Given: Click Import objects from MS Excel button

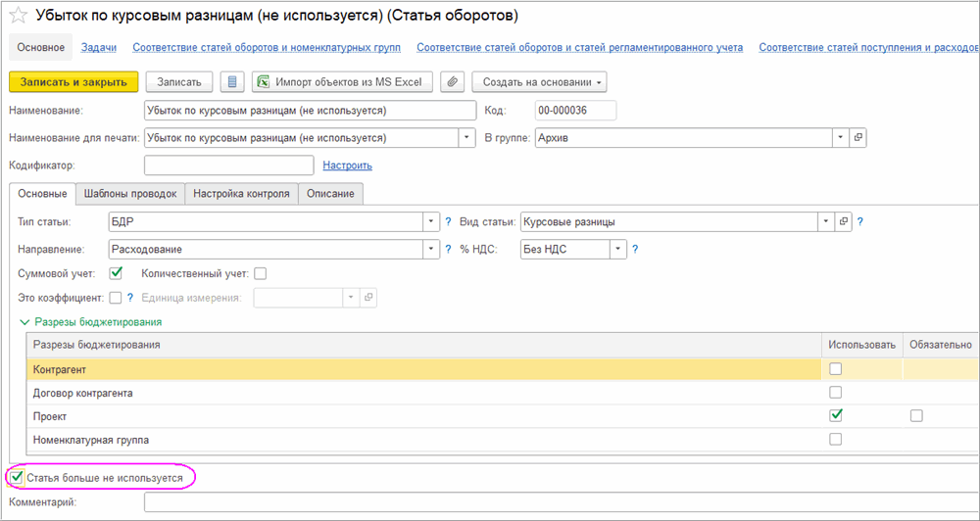Looking at the screenshot, I should (338, 82).
